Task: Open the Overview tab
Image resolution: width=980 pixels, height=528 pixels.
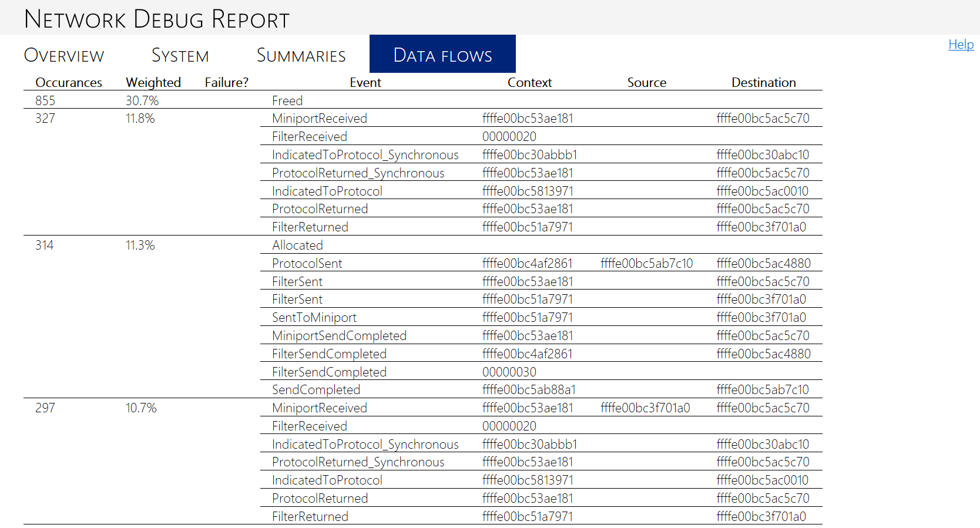Action: click(64, 55)
